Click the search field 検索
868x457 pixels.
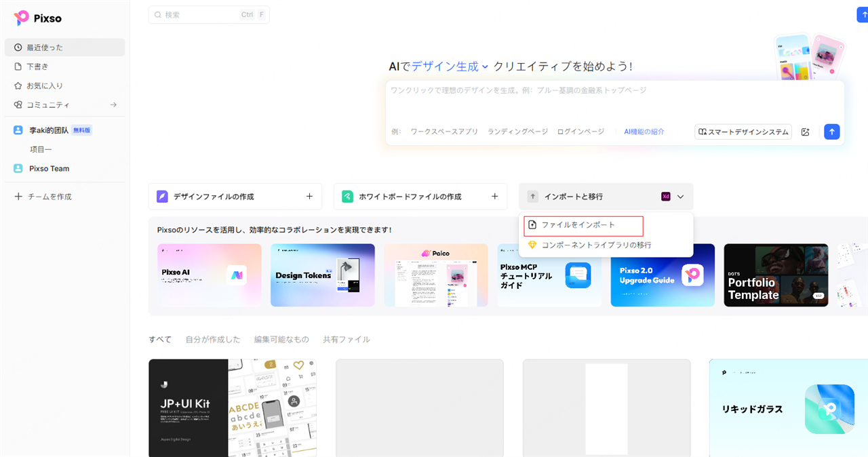[209, 14]
